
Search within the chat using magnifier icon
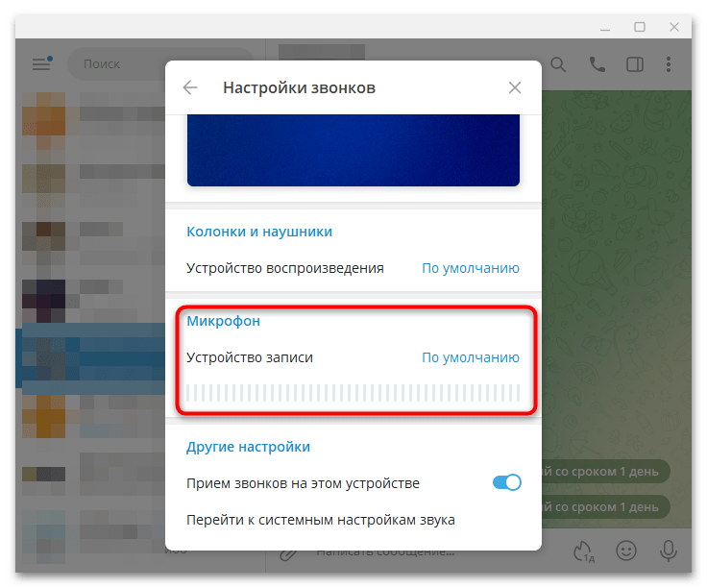558,64
